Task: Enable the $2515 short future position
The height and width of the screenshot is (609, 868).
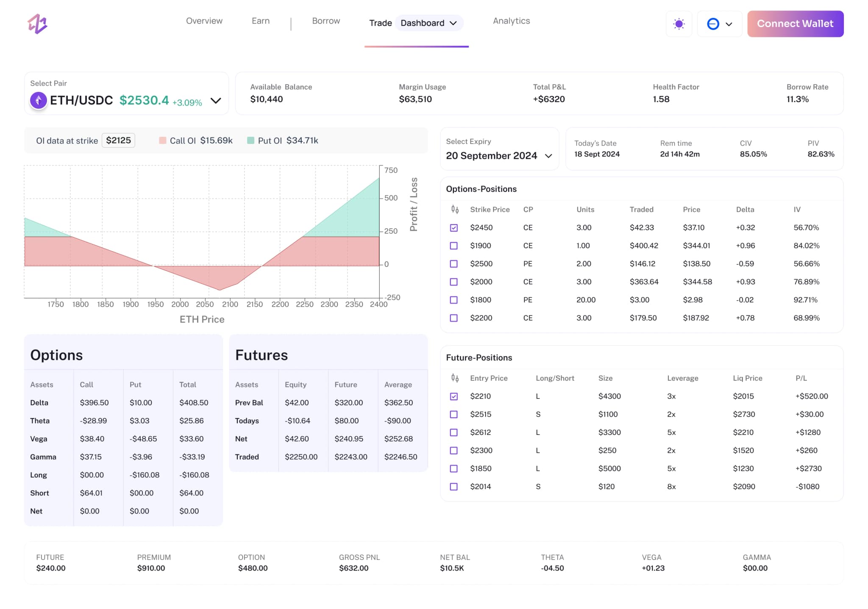Action: tap(454, 414)
